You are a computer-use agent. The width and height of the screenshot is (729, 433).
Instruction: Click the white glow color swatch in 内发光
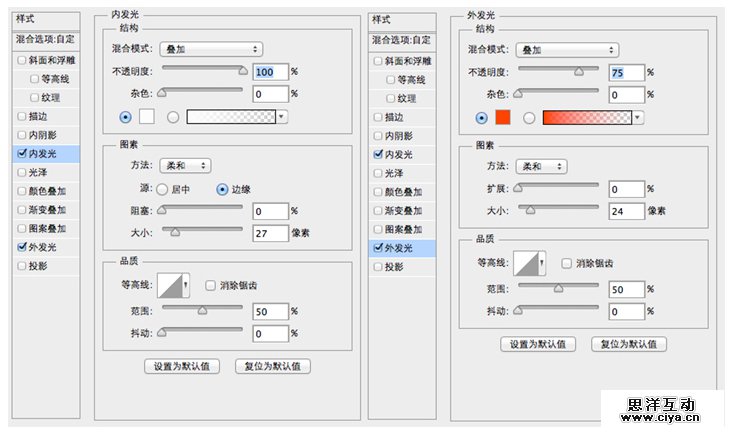point(146,116)
